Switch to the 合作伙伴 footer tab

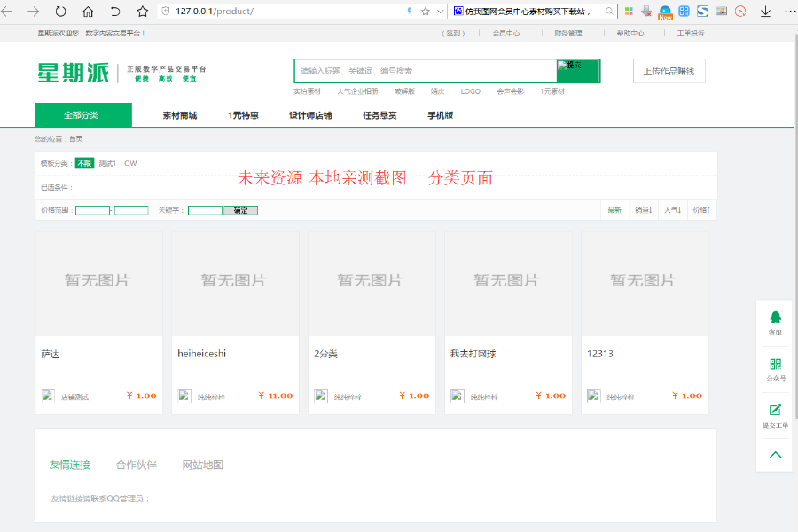point(136,465)
